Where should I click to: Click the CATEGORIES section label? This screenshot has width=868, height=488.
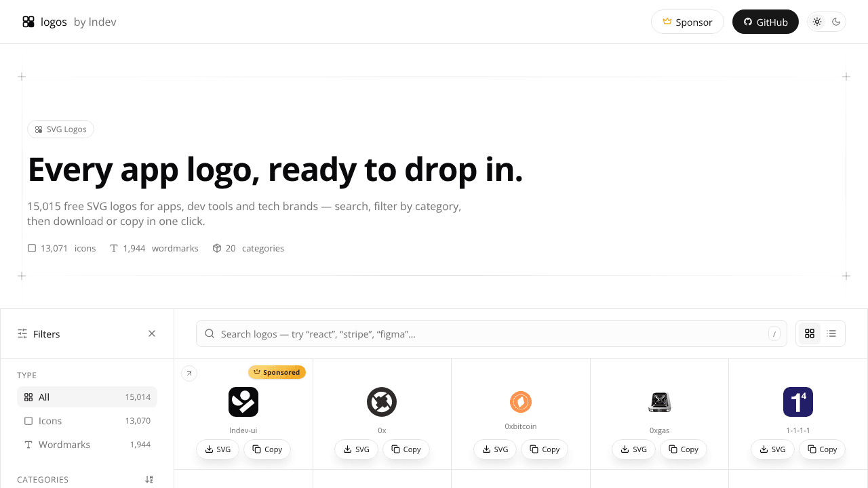point(43,480)
